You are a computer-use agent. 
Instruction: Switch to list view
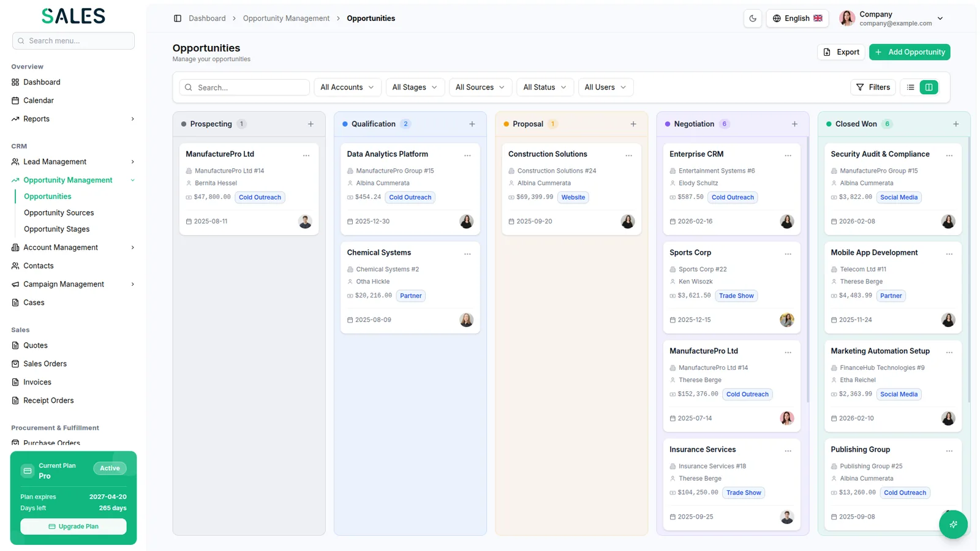911,88
